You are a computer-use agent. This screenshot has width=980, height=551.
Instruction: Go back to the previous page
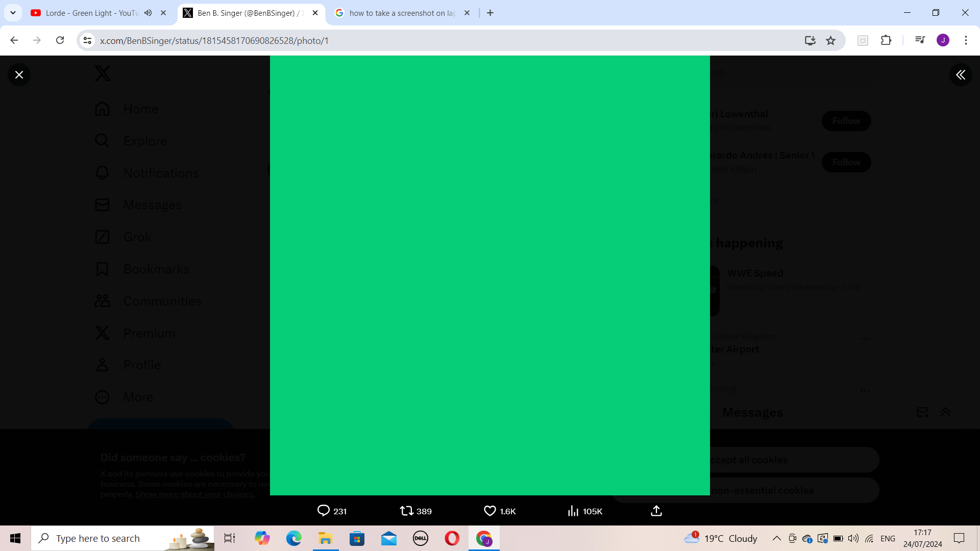tap(14, 40)
